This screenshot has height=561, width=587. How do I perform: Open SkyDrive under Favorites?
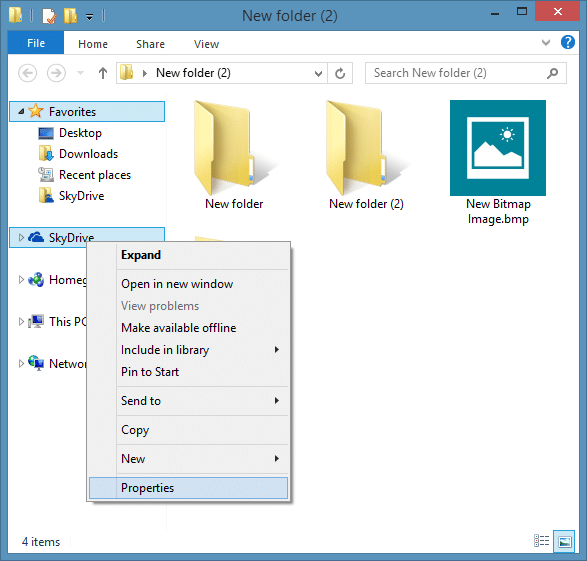tap(81, 196)
